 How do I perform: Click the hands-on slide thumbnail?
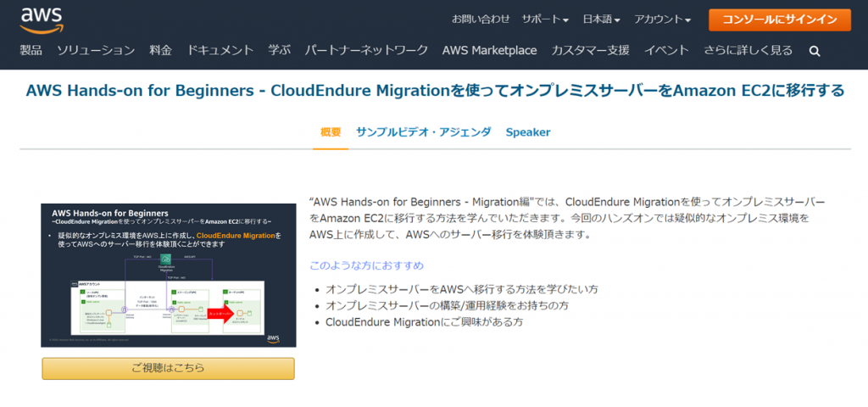(169, 276)
